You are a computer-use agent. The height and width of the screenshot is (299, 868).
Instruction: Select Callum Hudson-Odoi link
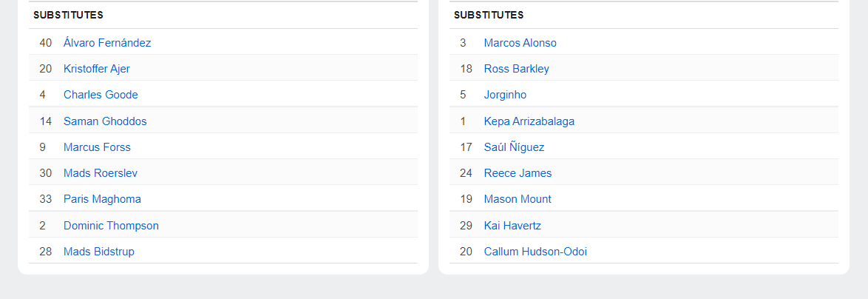(535, 252)
